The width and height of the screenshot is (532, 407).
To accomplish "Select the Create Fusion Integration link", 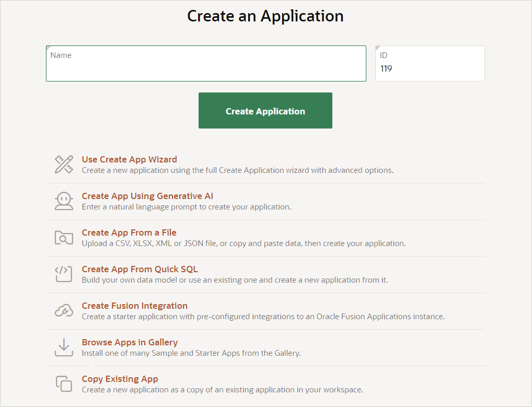I will pos(134,306).
